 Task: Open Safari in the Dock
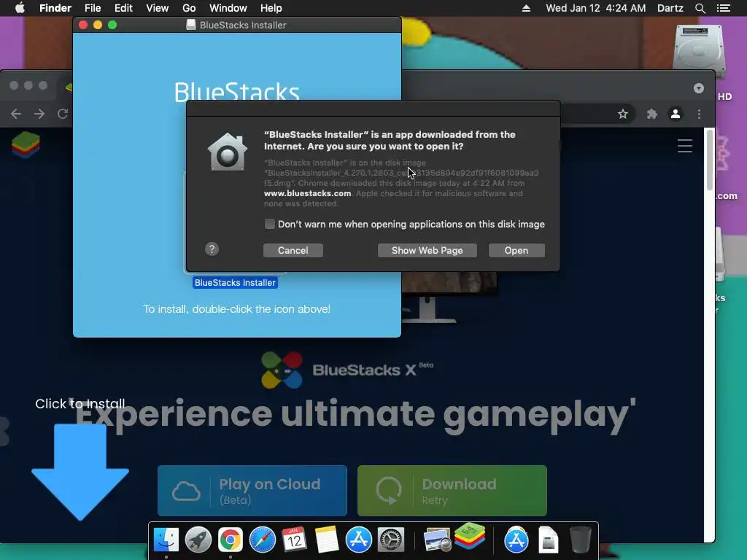[x=263, y=540]
